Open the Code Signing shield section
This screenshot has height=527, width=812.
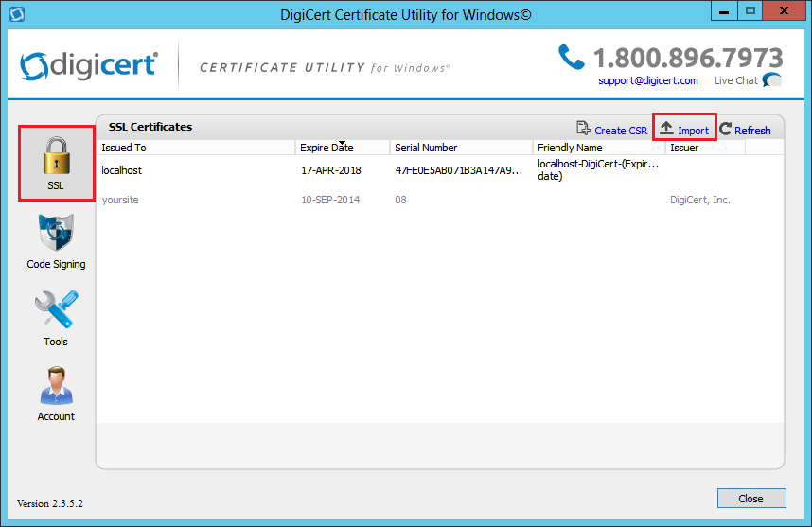56,234
